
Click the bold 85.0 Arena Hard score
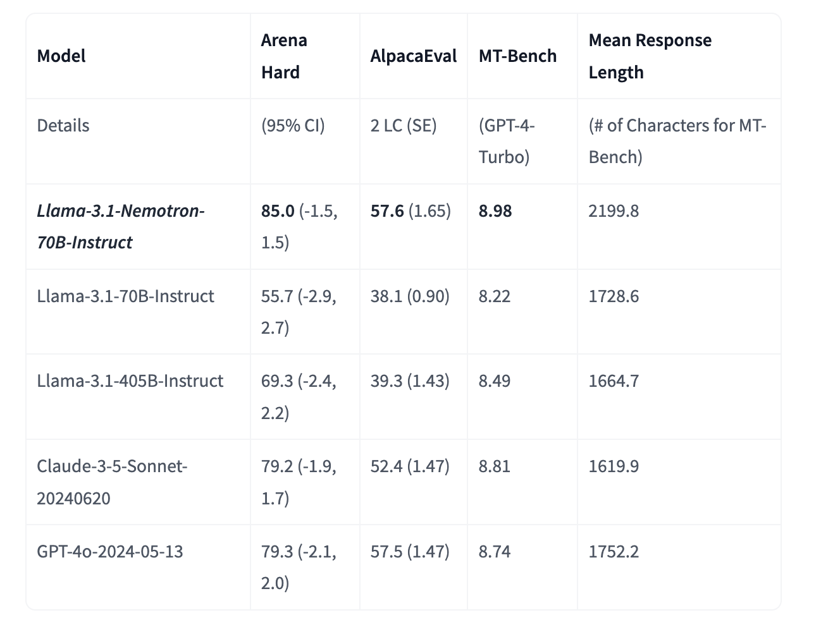point(278,211)
